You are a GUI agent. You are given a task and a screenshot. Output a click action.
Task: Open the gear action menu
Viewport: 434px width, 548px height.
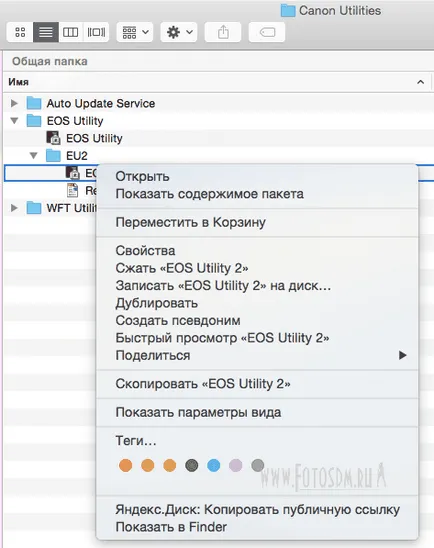click(179, 32)
